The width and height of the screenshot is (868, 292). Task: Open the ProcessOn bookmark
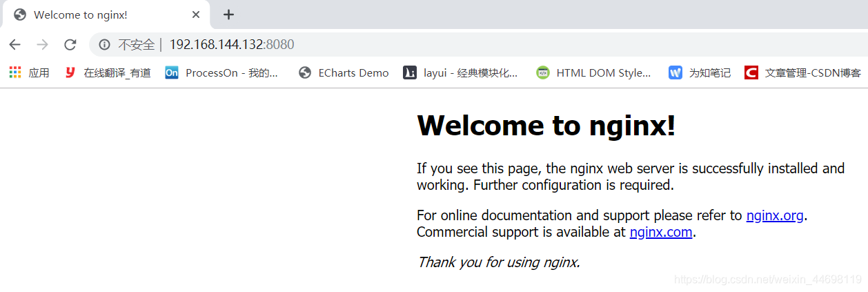pyautogui.click(x=221, y=72)
